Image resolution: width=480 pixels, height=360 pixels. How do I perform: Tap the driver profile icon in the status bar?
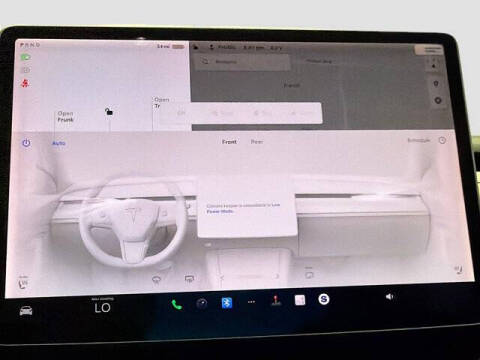point(211,48)
